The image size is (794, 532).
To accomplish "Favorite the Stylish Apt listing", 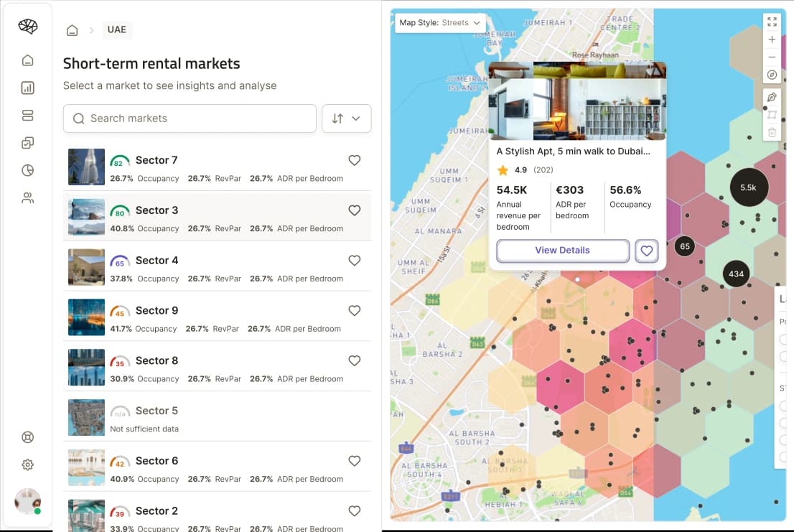I will point(647,251).
